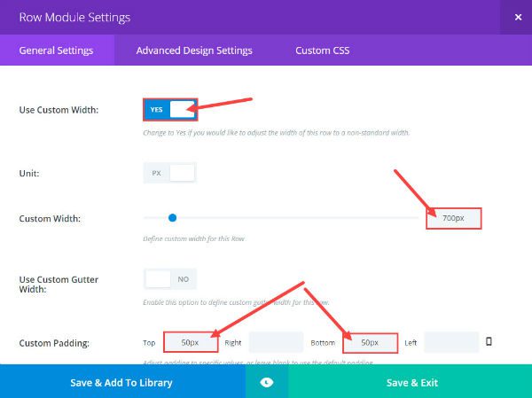Click the eye preview icon
This screenshot has height=398, width=532.
point(267,382)
